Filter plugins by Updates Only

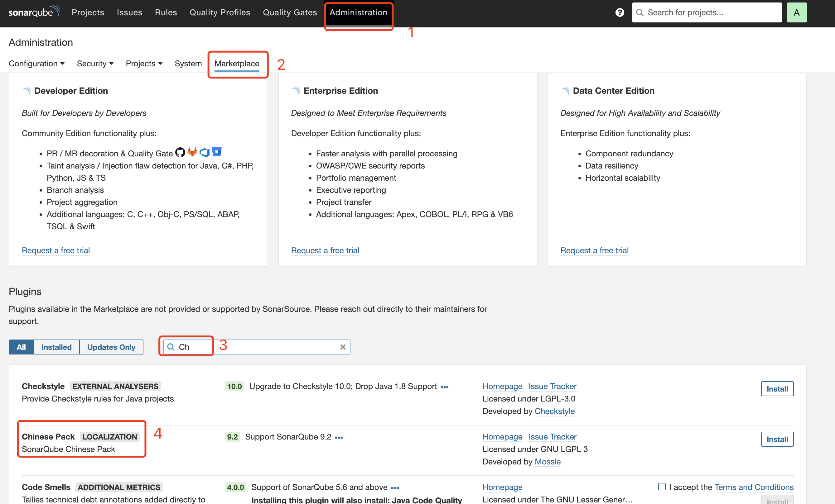click(111, 347)
